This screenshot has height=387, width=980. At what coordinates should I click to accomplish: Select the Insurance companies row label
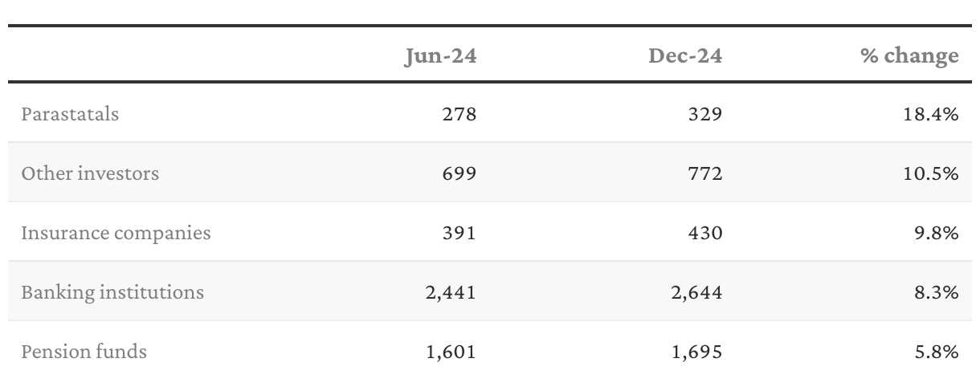point(116,233)
